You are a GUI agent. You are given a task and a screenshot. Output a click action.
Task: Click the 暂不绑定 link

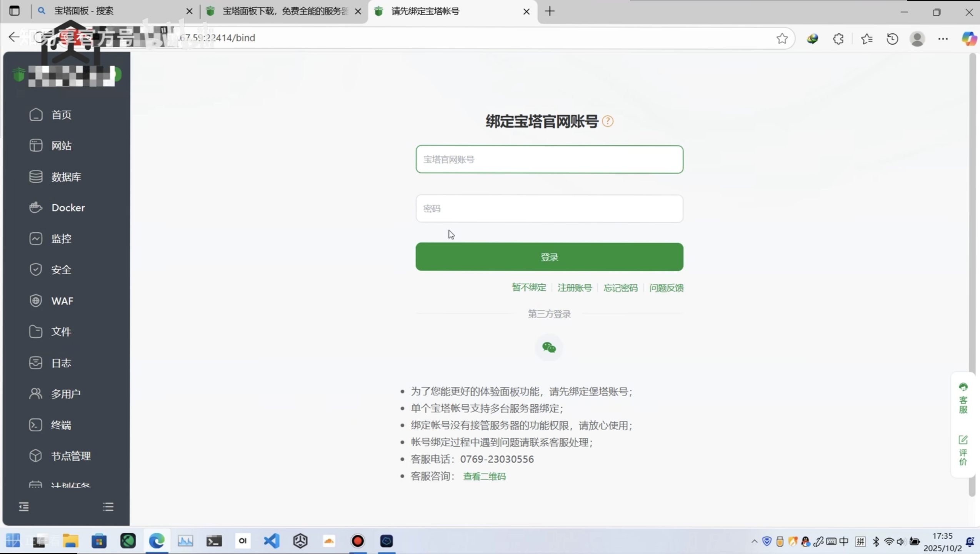[x=529, y=287]
